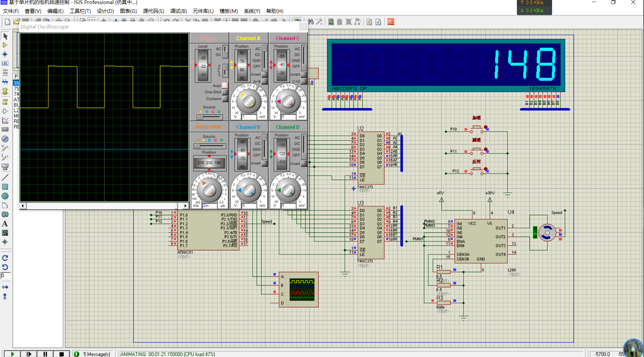Toggle the A+B sum button
The width and height of the screenshot is (644, 357).
click(x=264, y=81)
